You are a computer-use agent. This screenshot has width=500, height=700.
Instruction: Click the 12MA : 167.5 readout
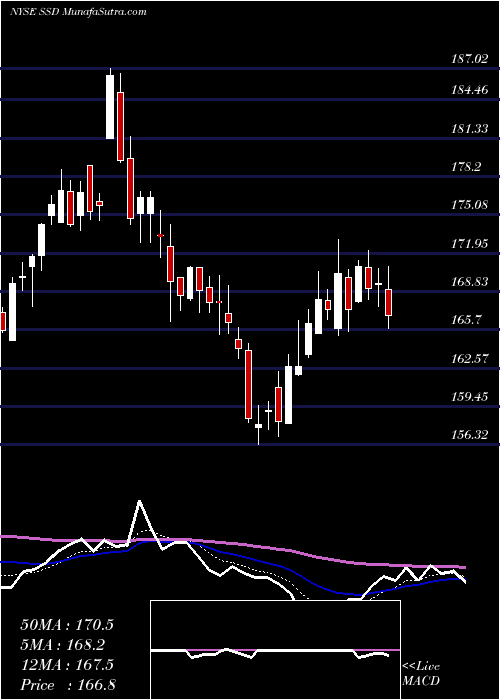point(67,665)
